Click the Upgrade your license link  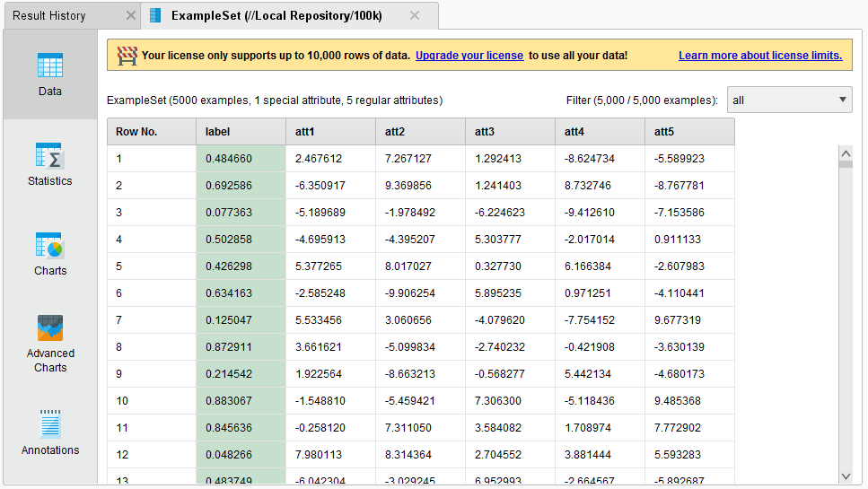point(469,56)
